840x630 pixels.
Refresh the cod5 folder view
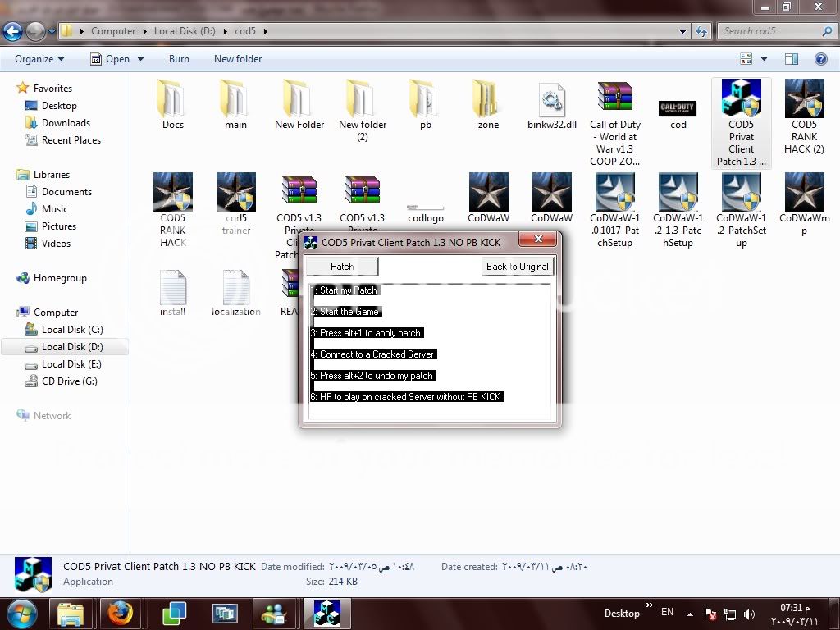701,32
